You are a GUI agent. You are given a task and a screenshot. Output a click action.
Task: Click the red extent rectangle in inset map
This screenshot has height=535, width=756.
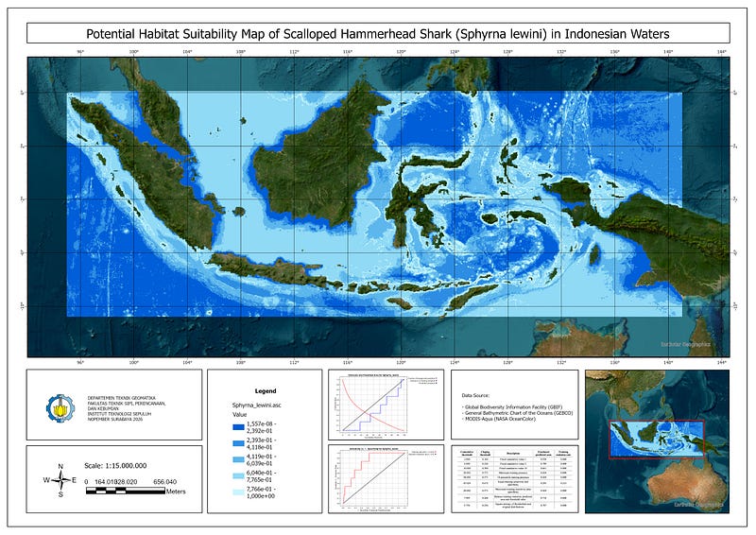tap(656, 439)
